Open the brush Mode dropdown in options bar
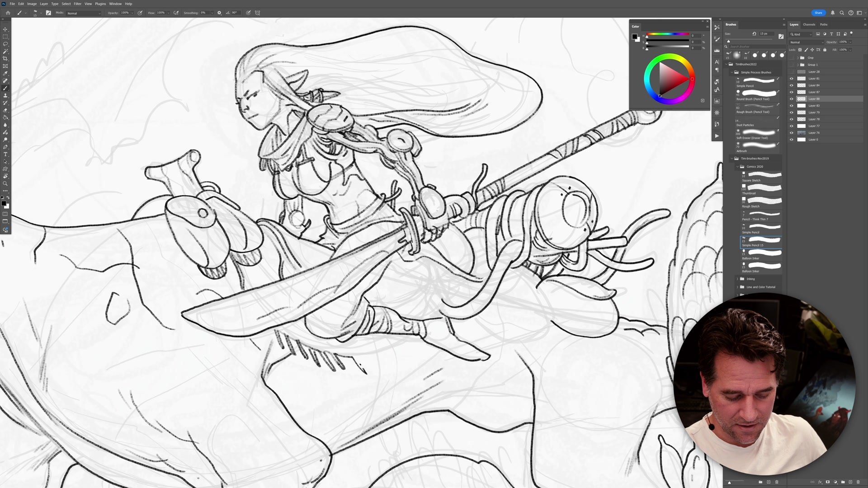 pyautogui.click(x=84, y=13)
